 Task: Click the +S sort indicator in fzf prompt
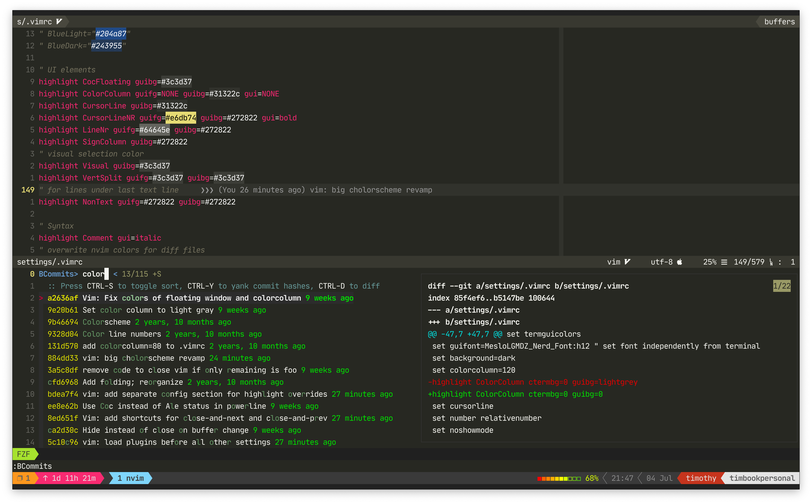(157, 274)
